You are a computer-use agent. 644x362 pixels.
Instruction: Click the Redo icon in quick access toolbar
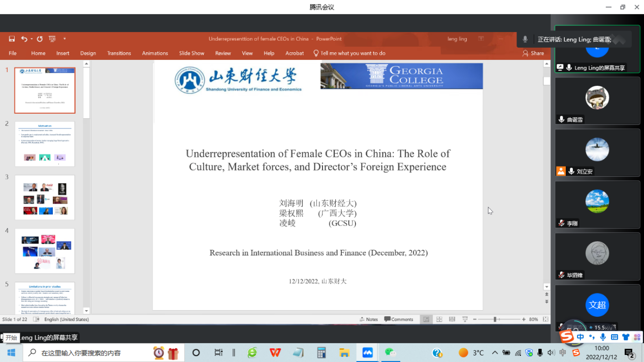tap(40, 39)
